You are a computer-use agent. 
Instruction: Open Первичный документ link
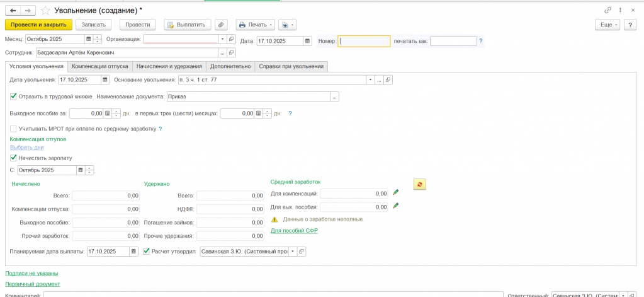(x=33, y=284)
